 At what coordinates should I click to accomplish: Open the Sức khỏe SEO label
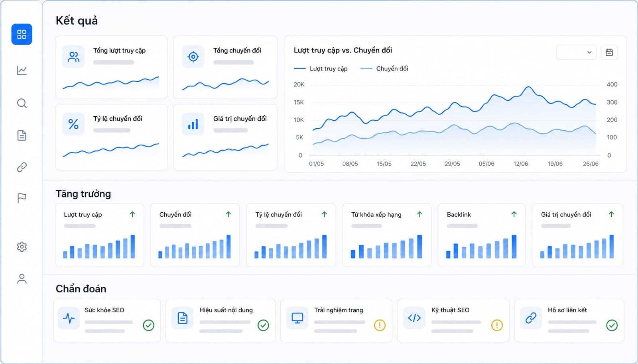[104, 310]
